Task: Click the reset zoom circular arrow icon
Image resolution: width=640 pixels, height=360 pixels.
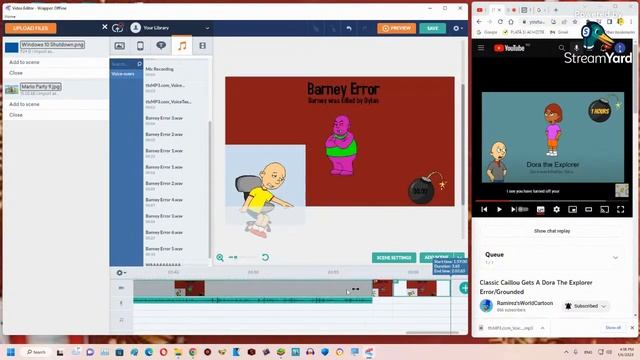Action: click(265, 258)
